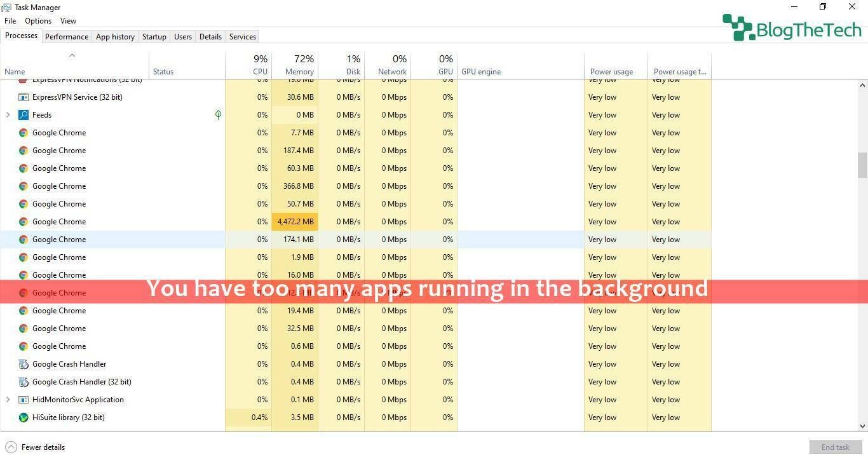Expand the HidMonitorSvc Application group

pyautogui.click(x=8, y=400)
